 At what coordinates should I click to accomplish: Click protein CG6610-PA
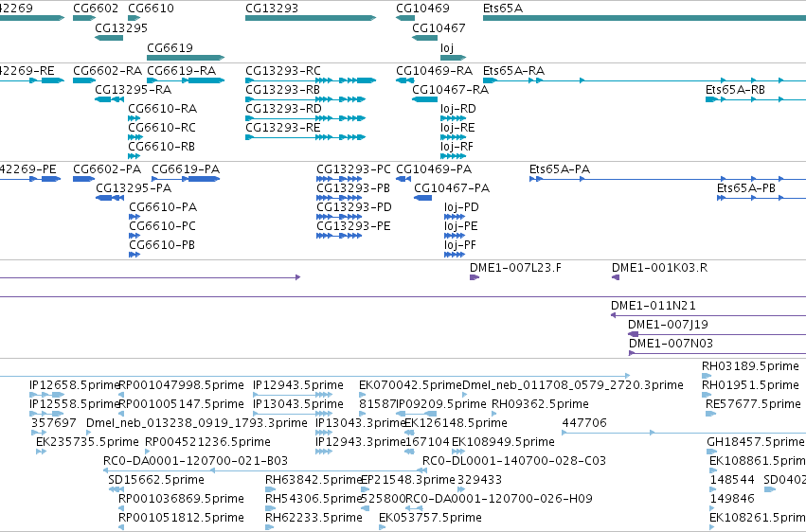tap(134, 217)
